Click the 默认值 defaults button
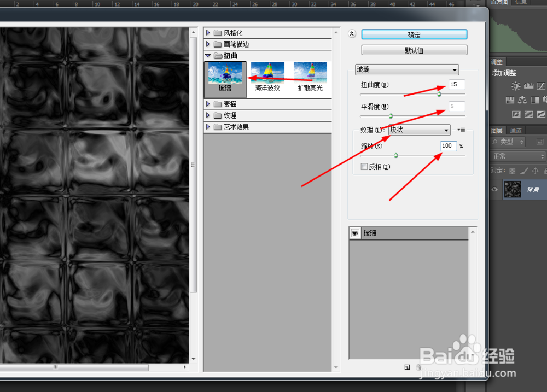 click(414, 50)
